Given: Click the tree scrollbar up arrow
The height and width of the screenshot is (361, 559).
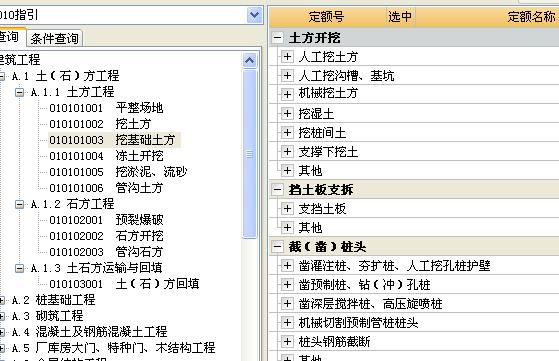Looking at the screenshot, I should coord(250,60).
